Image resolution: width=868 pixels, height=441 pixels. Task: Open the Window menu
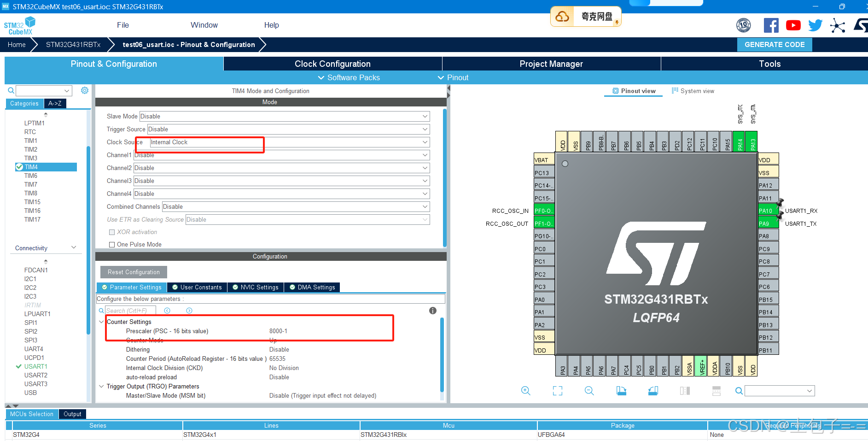tap(204, 25)
